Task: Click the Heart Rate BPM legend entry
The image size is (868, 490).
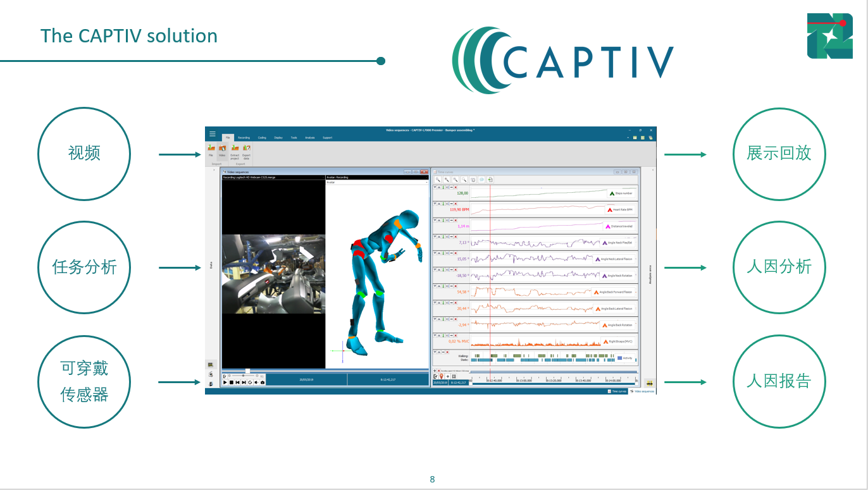Action: pyautogui.click(x=621, y=209)
